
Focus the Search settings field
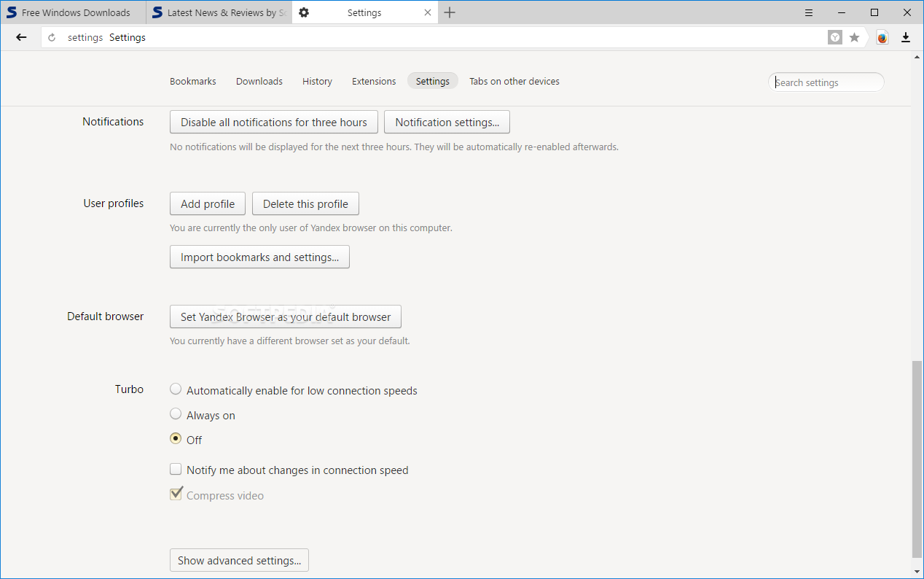click(826, 82)
